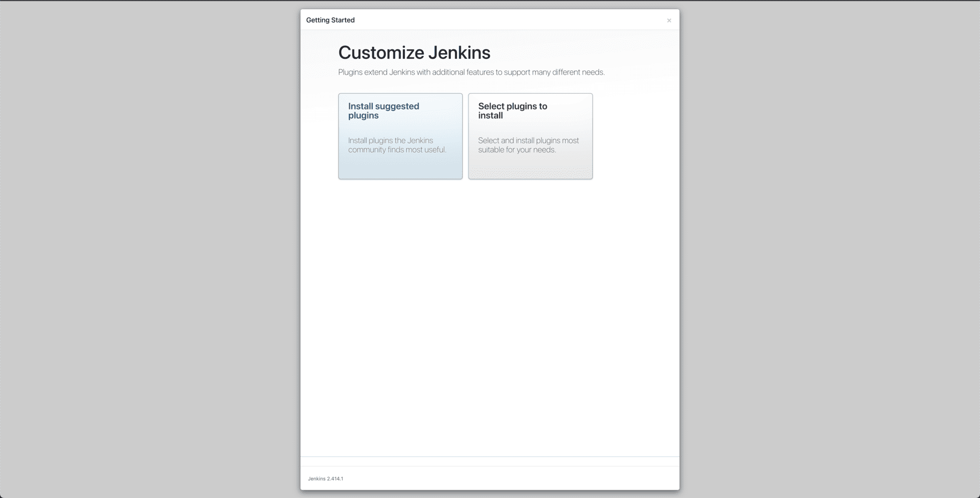
Task: Dismiss the setup wizard with the close icon
Action: tap(669, 20)
